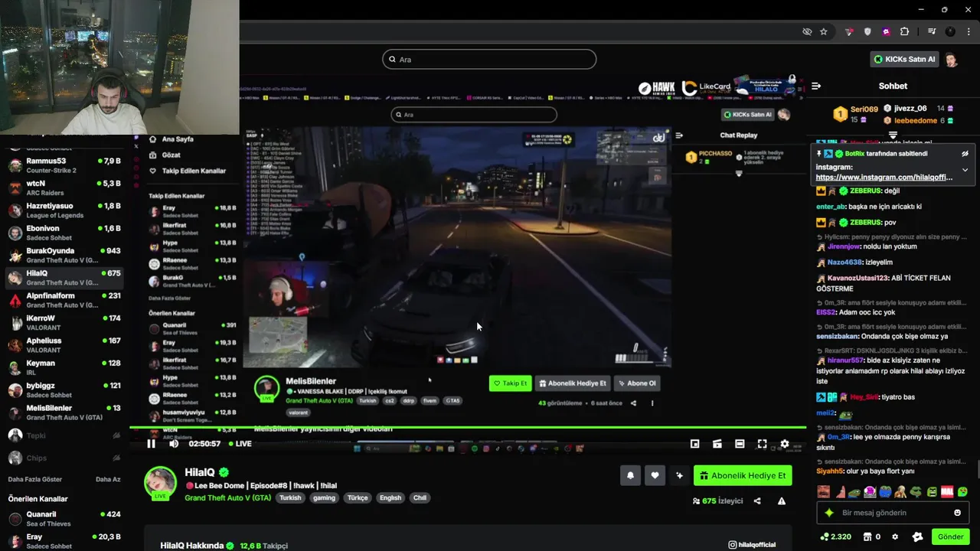
Task: Open channel points 2.320 icon
Action: pyautogui.click(x=835, y=537)
